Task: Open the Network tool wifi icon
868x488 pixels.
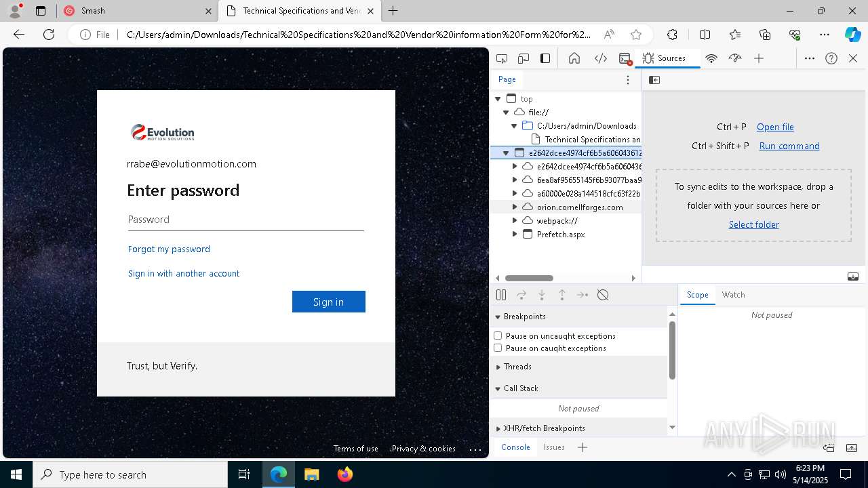Action: pyautogui.click(x=711, y=58)
